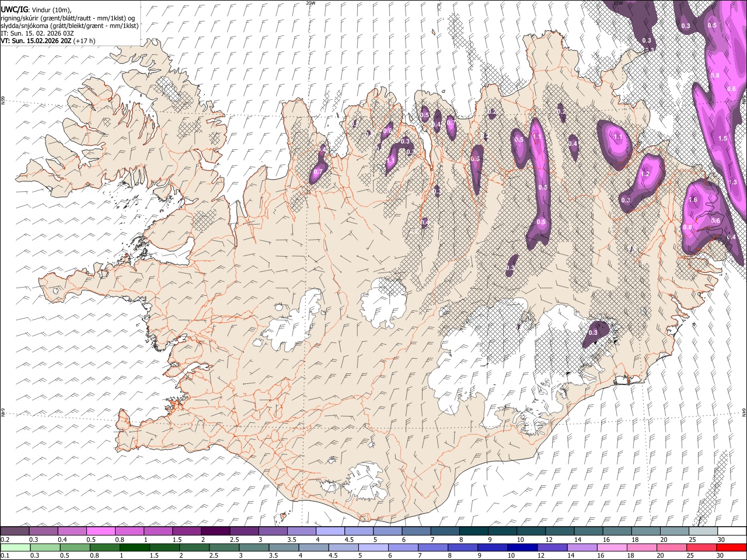The width and height of the screenshot is (747, 560).
Task: Click the '15W' longitude label at the top edge
Action: (x=619, y=3)
